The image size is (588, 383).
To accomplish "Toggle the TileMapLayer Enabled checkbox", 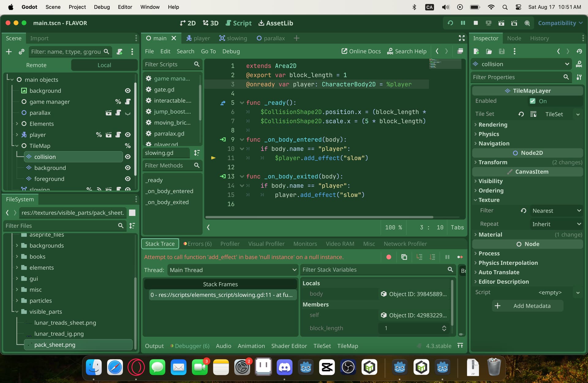I will [533, 101].
